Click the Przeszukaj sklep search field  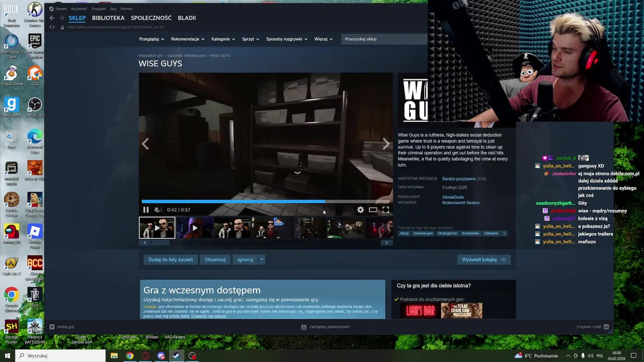[385, 39]
